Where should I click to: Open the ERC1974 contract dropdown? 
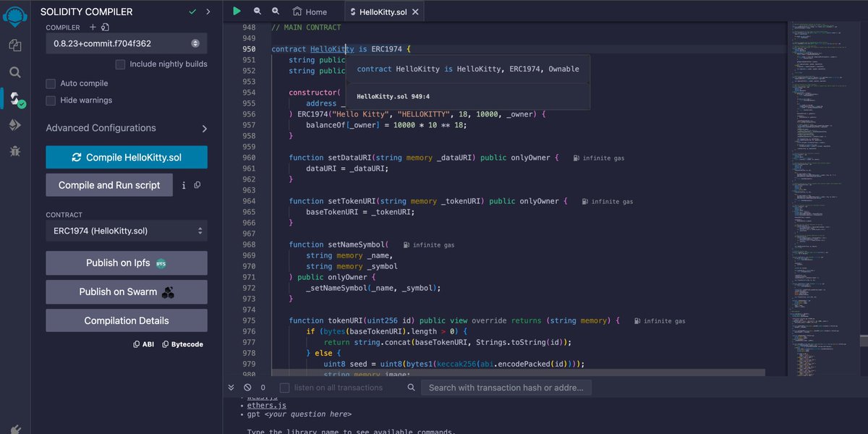(x=127, y=231)
